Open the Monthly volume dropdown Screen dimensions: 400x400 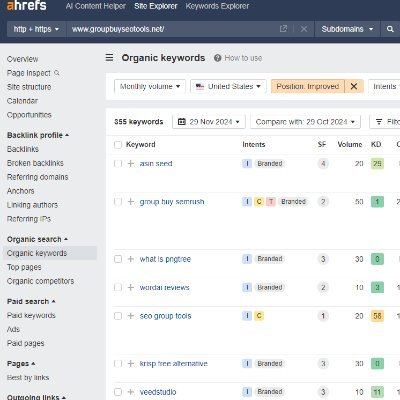coord(150,86)
